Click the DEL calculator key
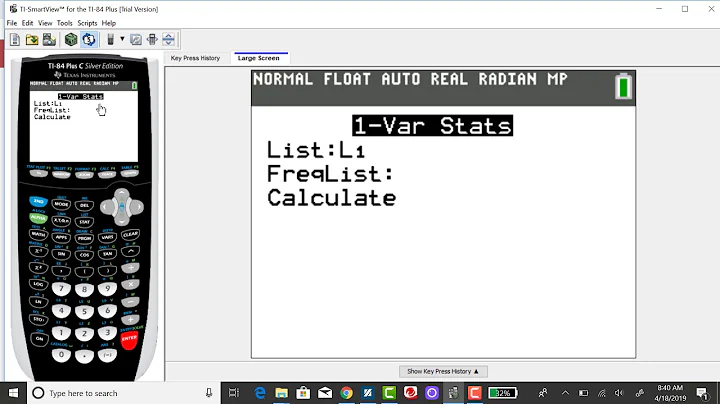 coord(84,205)
